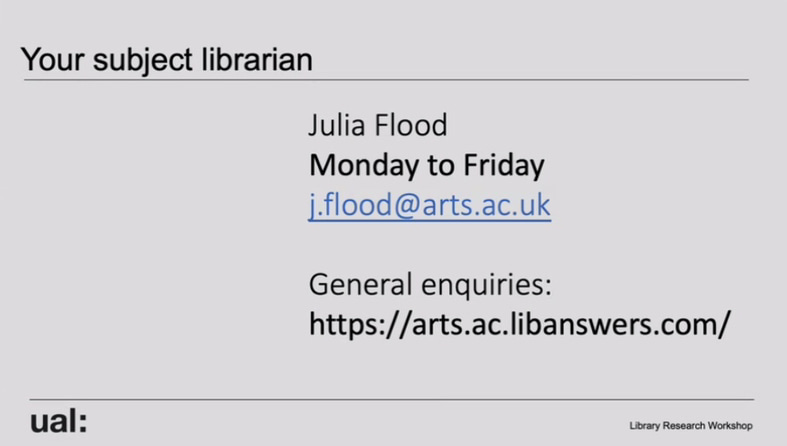787x446 pixels.
Task: Click the surname "Flood"
Action: 412,126
